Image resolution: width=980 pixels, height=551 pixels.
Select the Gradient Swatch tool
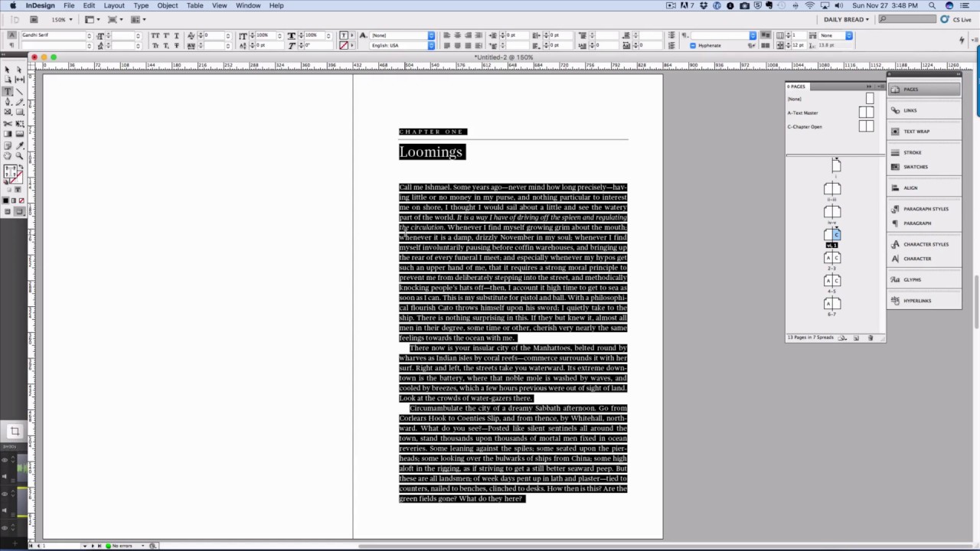[x=8, y=134]
